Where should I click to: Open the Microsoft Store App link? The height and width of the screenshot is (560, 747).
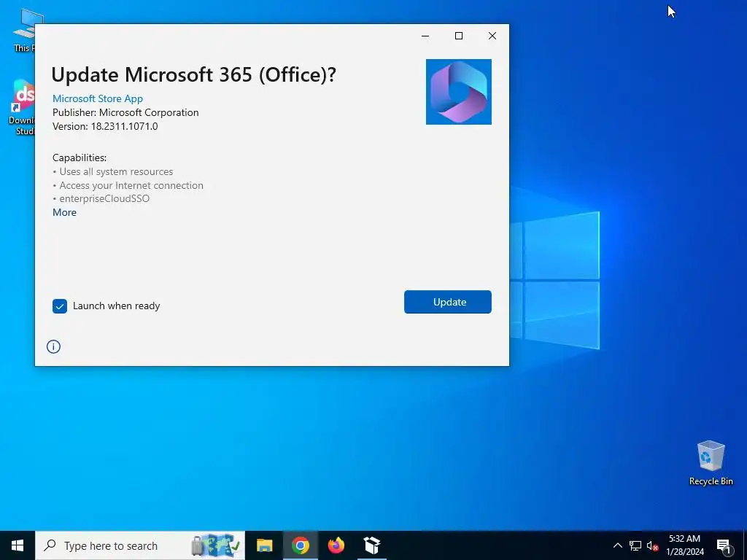coord(98,98)
